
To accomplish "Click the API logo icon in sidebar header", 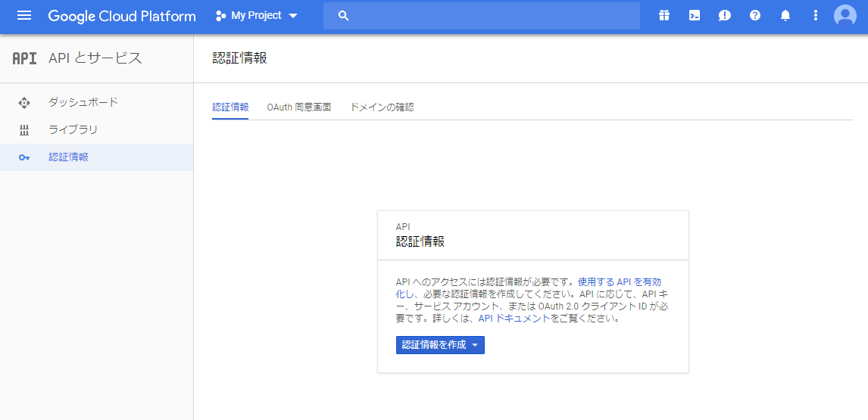I will [x=24, y=58].
